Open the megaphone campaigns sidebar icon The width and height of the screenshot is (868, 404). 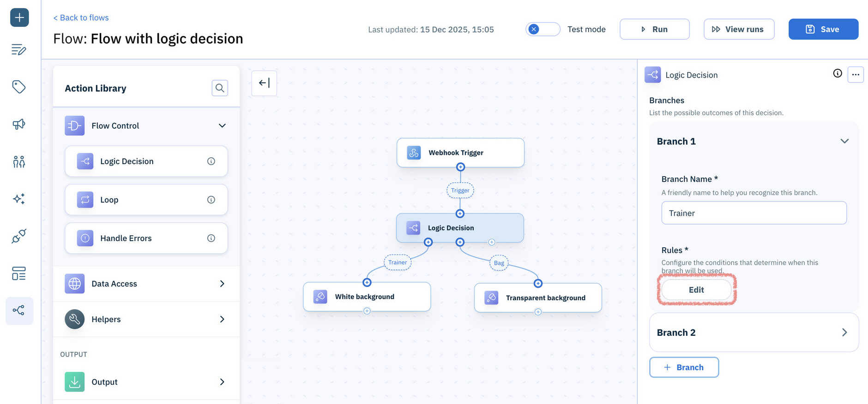tap(19, 124)
